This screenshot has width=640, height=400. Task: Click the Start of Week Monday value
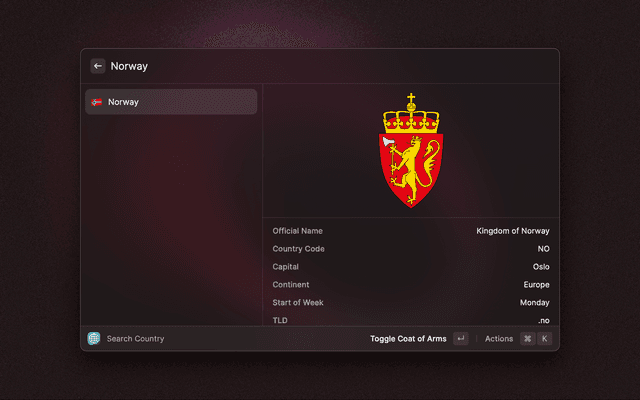(x=535, y=303)
